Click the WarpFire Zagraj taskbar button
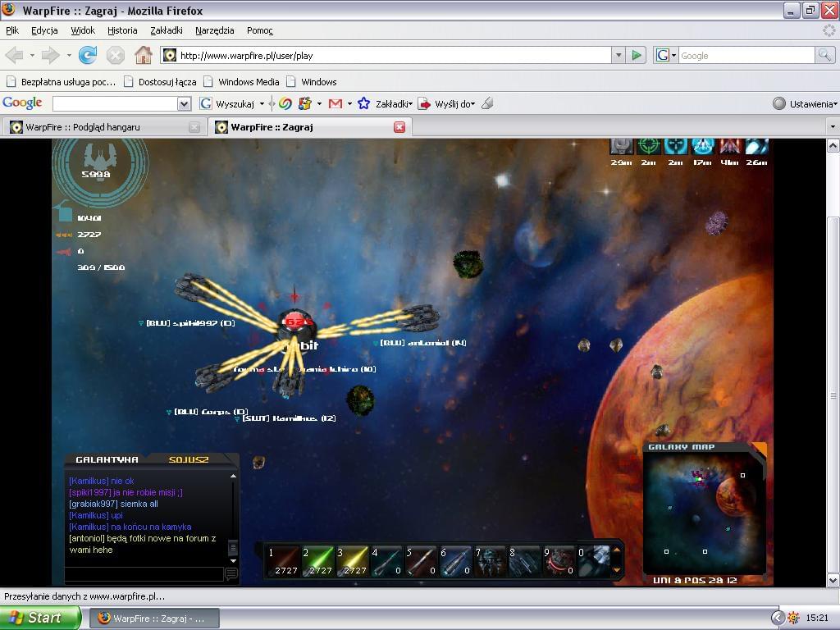The image size is (840, 630). pos(154,619)
